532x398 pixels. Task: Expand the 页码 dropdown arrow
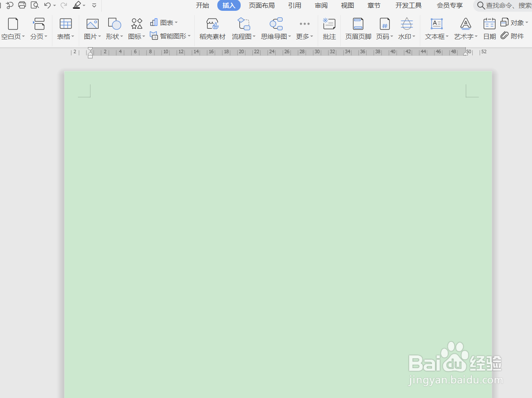(x=392, y=37)
